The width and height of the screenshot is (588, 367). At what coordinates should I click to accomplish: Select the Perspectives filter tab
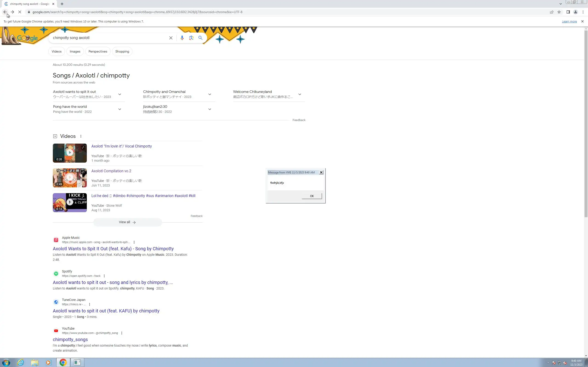(98, 51)
